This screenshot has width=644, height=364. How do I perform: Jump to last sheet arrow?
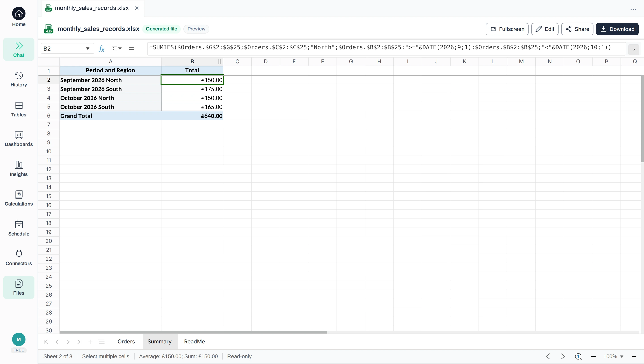(79, 342)
